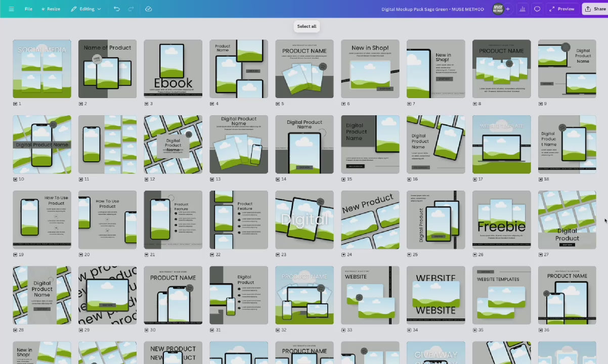
Task: Select the page 29 new product thumbnail
Action: [x=107, y=295]
